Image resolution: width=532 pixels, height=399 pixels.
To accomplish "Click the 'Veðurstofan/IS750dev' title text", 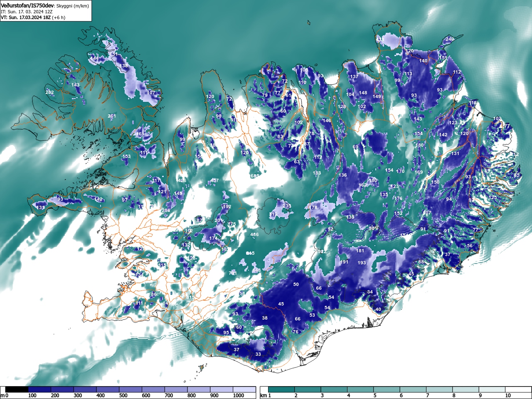I will click(27, 6).
